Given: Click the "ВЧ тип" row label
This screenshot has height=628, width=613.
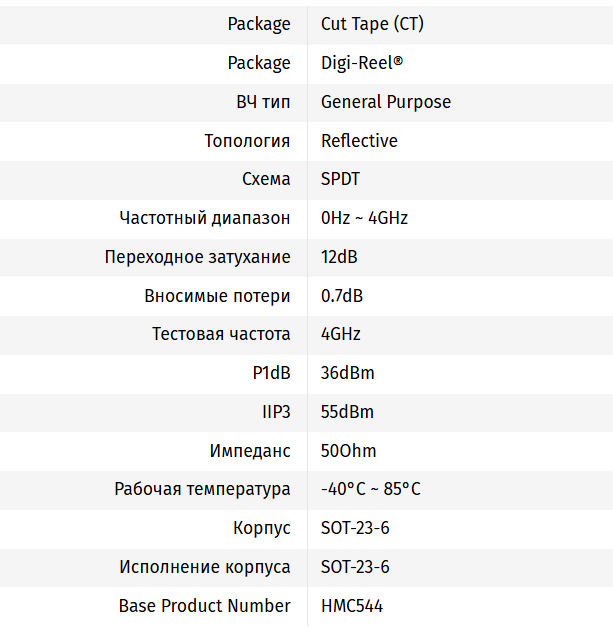Looking at the screenshot, I should [x=257, y=102].
